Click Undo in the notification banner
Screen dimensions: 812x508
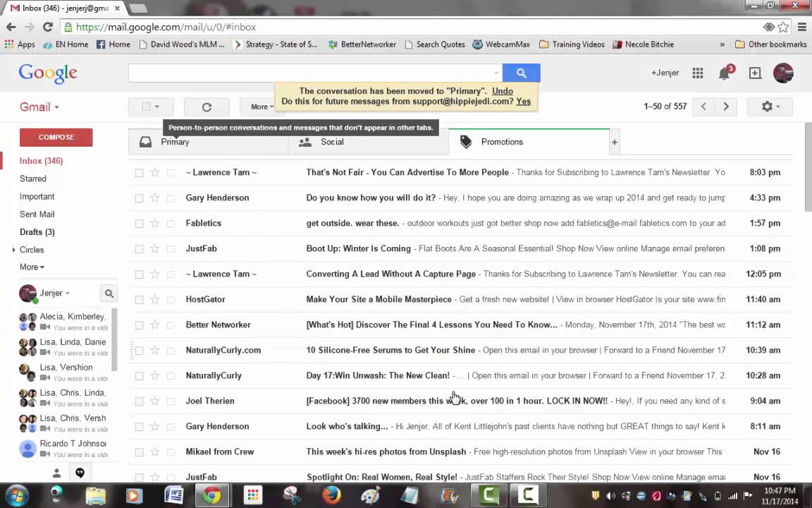pos(503,91)
